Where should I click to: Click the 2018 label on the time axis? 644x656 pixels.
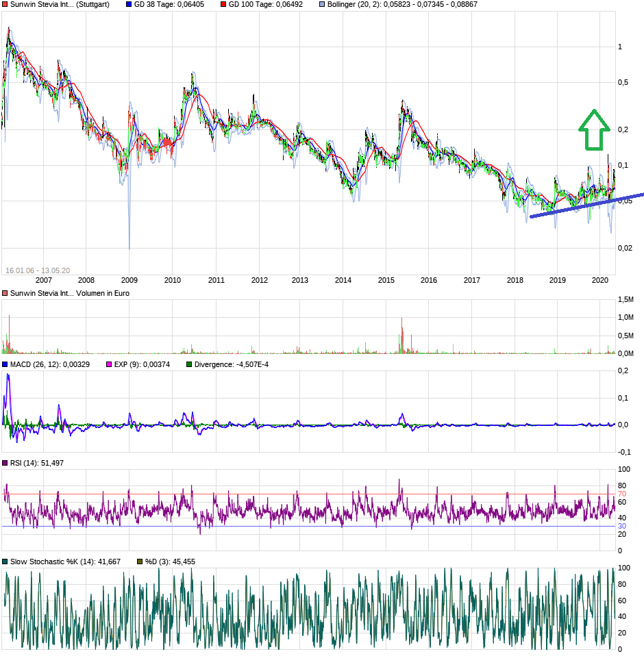click(x=515, y=280)
